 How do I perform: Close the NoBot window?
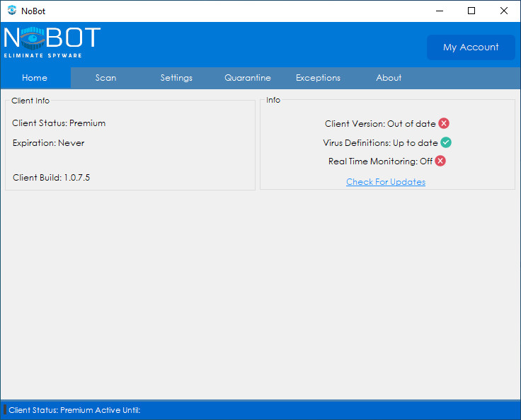tap(504, 11)
